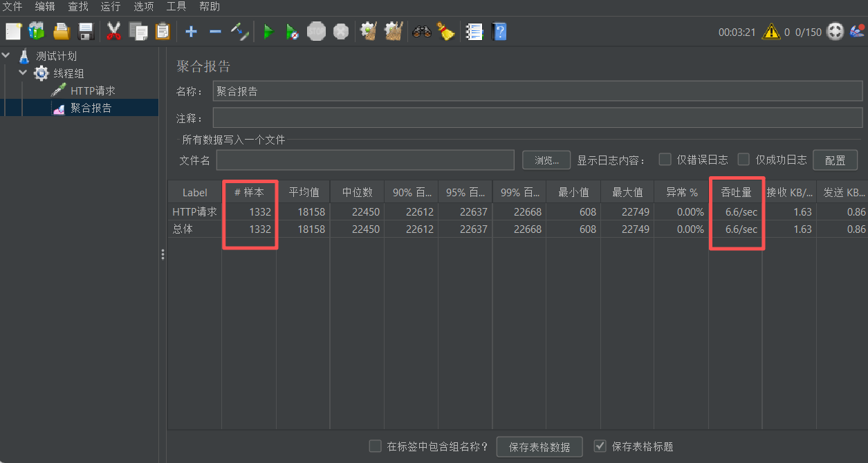Enable the 仅错误日志 checkbox
Screen dimensions: 868x463
(x=665, y=159)
